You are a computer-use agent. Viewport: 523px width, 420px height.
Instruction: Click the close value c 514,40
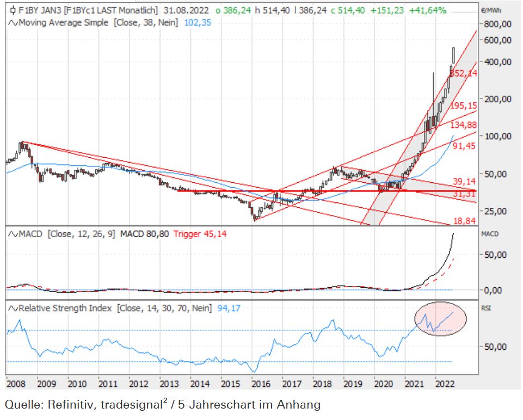348,11
